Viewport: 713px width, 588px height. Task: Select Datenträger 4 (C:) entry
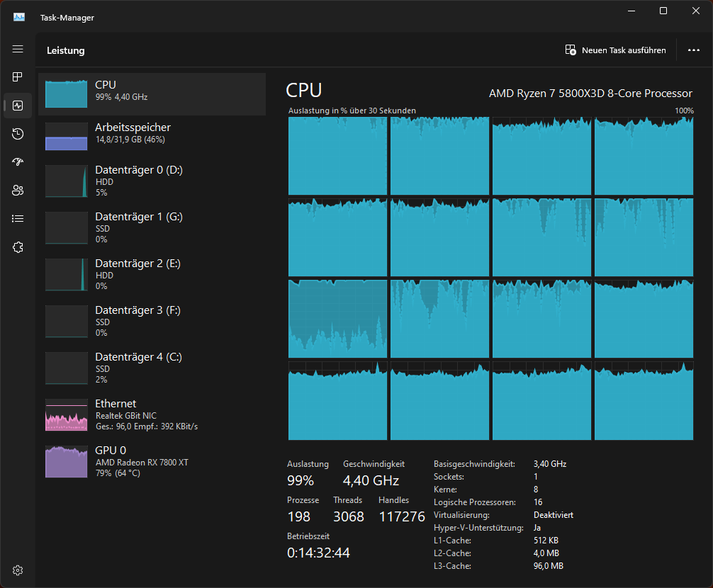pos(152,368)
